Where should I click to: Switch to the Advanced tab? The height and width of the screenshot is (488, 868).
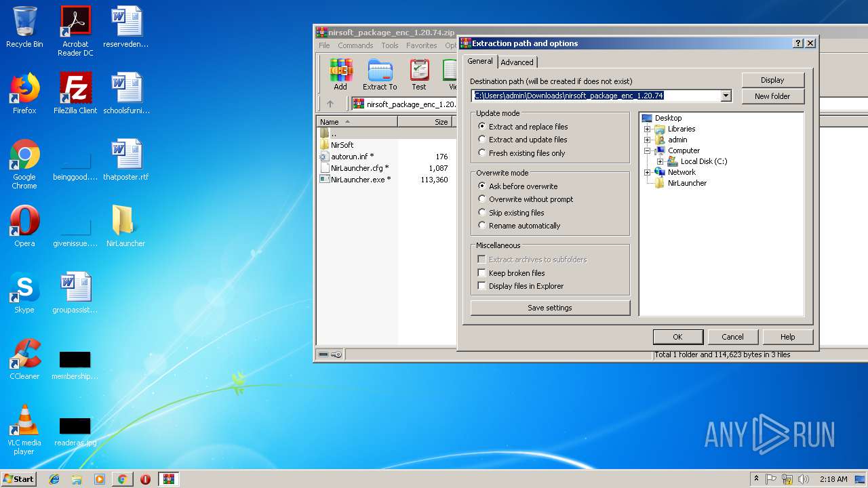click(517, 62)
